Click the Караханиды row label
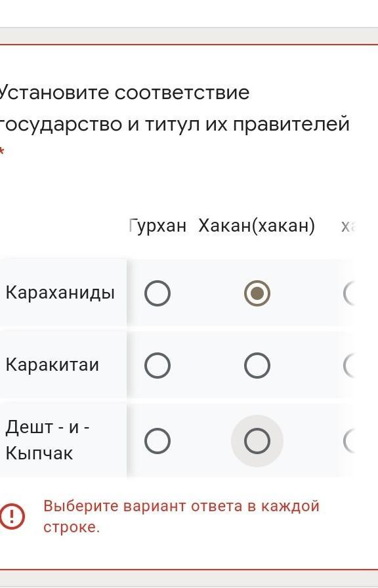The width and height of the screenshot is (378, 588). click(x=60, y=293)
